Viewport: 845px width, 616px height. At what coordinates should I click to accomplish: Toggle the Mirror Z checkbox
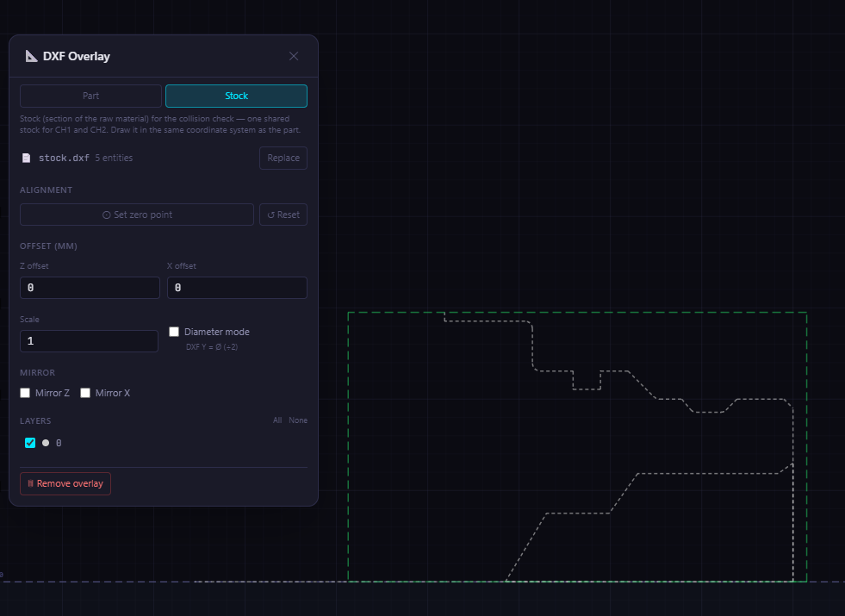click(x=25, y=393)
